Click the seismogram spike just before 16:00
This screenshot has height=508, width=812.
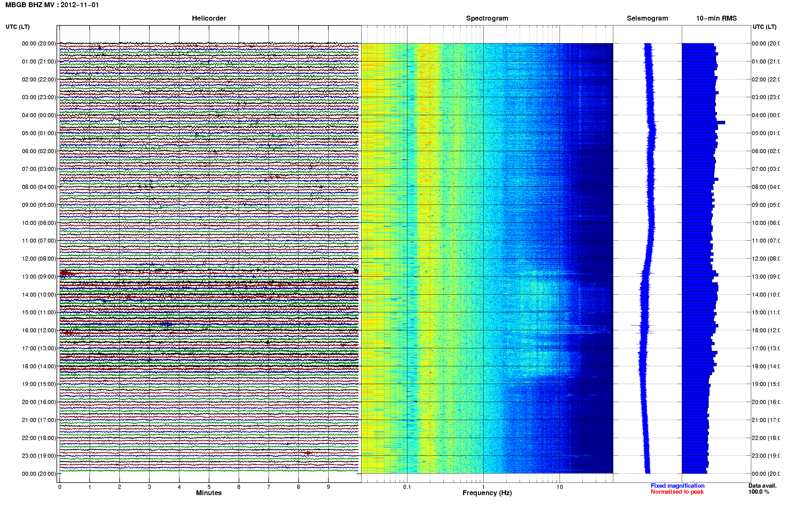pos(642,325)
